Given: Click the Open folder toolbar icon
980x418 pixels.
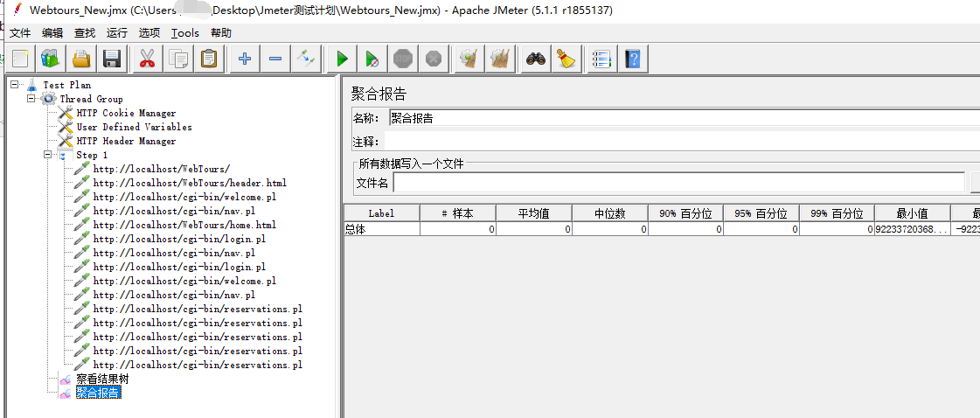Looking at the screenshot, I should [x=81, y=59].
